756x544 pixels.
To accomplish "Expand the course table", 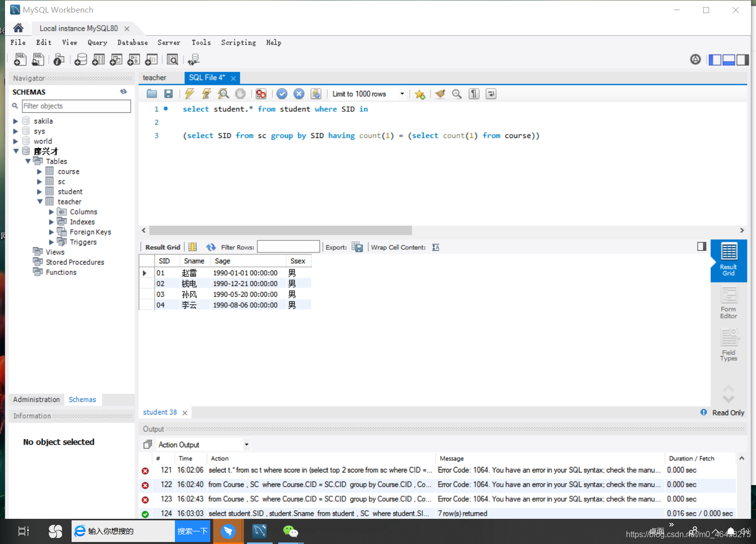I will 40,171.
